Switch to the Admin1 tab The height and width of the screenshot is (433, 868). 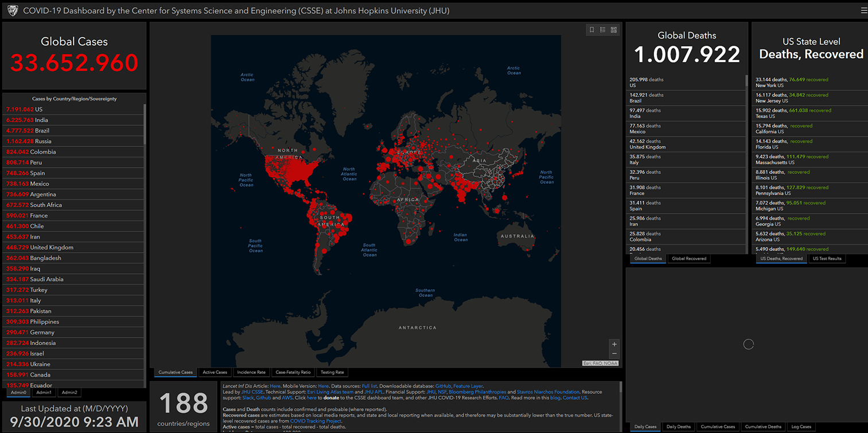44,392
